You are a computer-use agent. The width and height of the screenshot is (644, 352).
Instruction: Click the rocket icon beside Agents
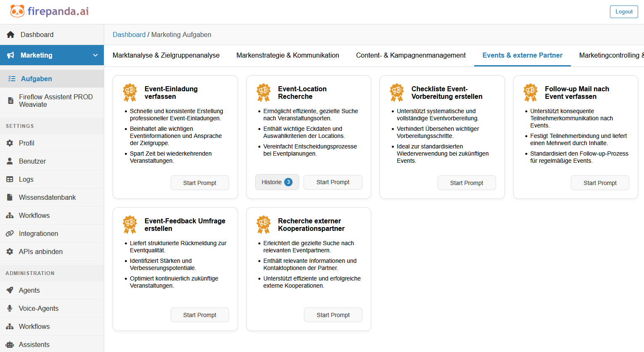(x=10, y=290)
